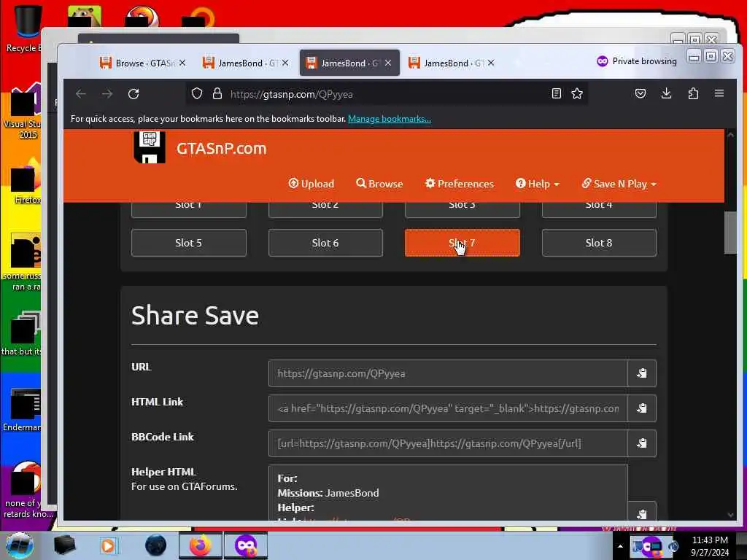The width and height of the screenshot is (747, 560).
Task: Open the downloads panel
Action: [666, 93]
